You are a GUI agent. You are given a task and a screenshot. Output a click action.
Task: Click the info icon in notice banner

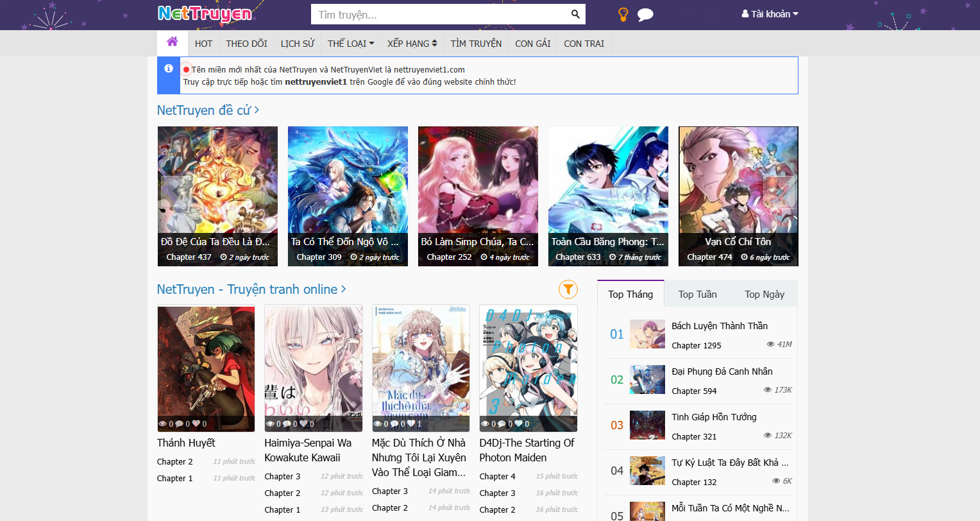pyautogui.click(x=169, y=69)
